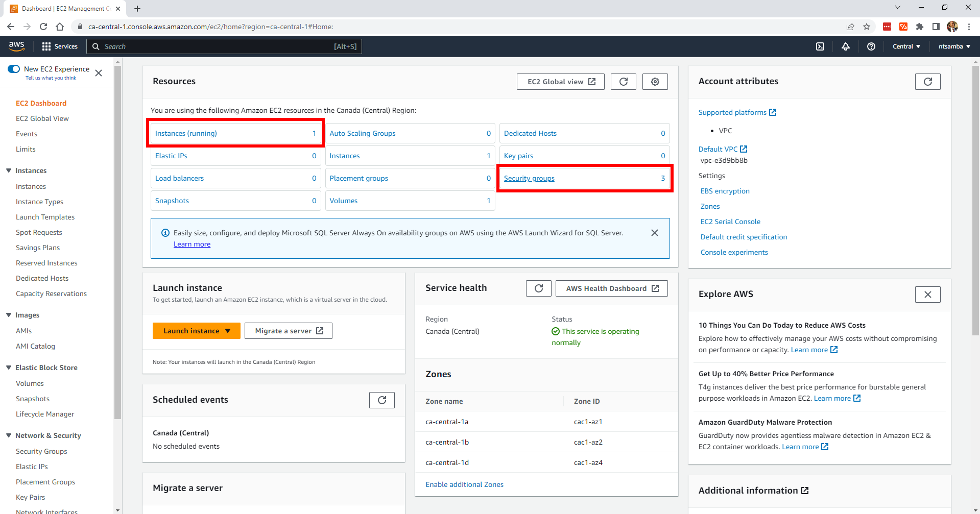This screenshot has height=514, width=980.
Task: Open the Security groups resource link
Action: click(x=529, y=178)
